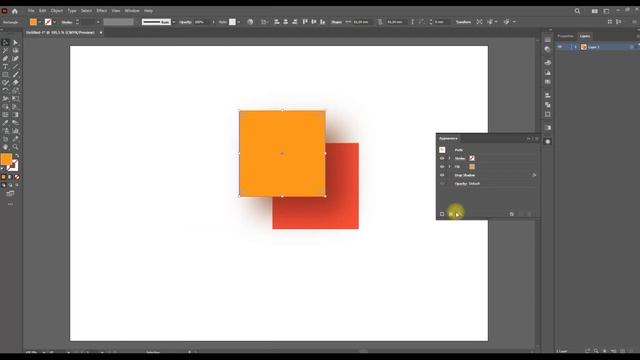
Task: Click Appearance panel tab
Action: tap(449, 139)
